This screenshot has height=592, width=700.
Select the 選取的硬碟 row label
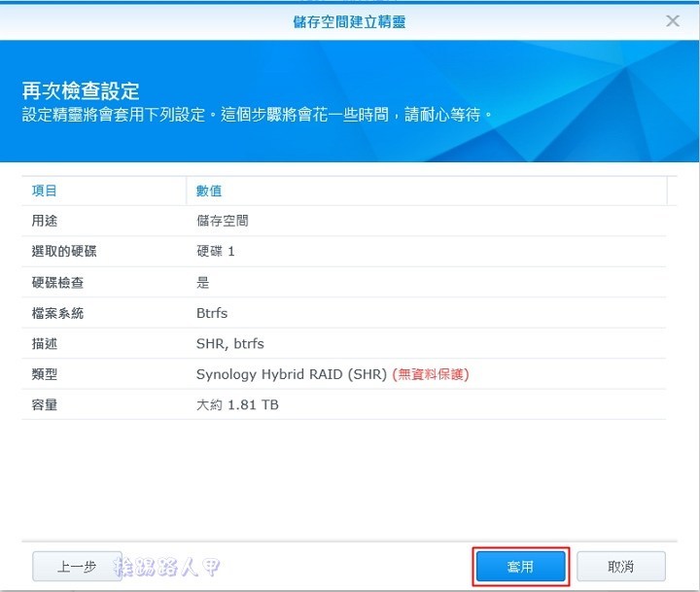[x=64, y=252]
